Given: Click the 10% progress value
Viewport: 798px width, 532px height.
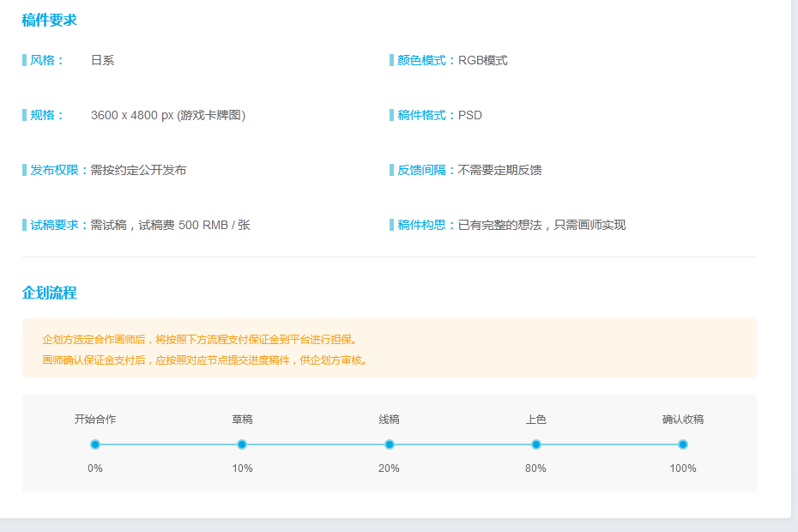Looking at the screenshot, I should 242,469.
